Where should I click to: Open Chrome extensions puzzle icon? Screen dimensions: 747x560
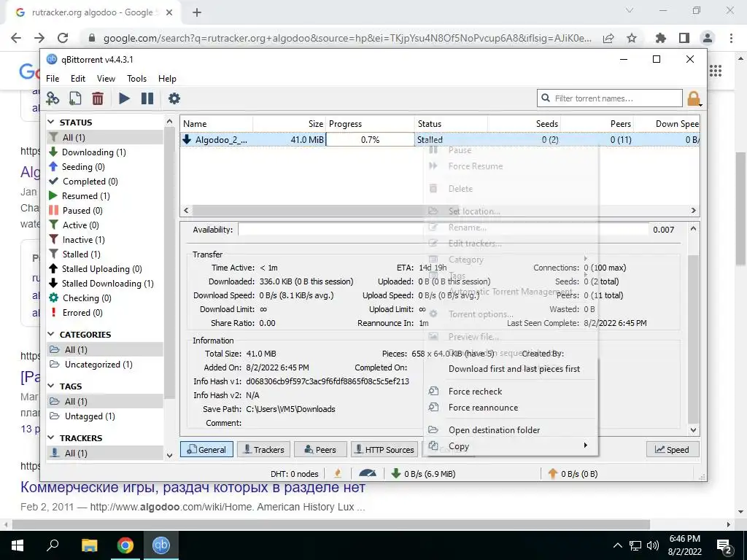[660, 38]
